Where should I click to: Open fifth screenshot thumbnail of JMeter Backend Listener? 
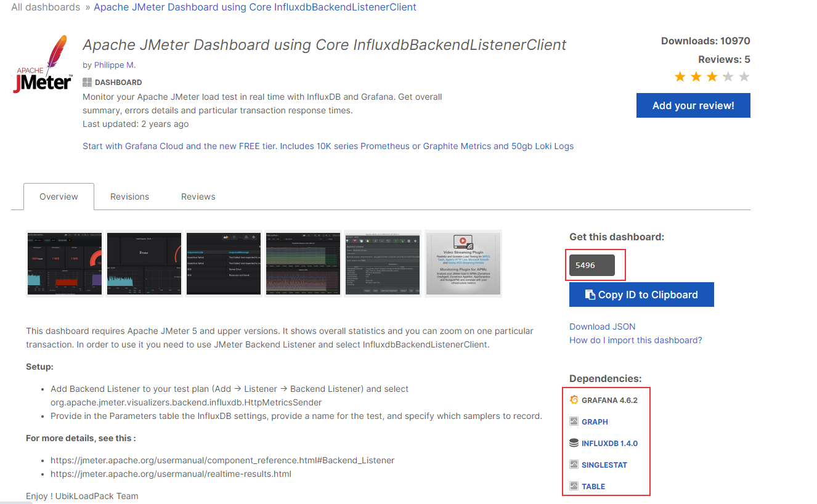[x=383, y=264]
